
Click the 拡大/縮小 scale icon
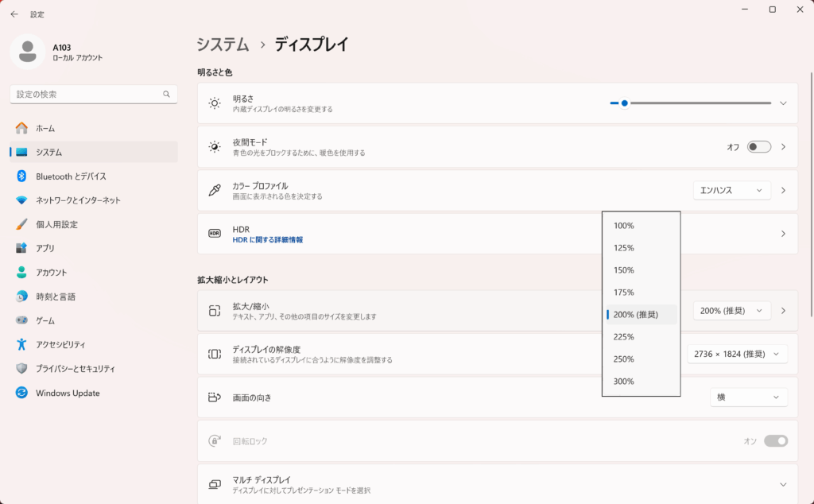click(x=215, y=311)
